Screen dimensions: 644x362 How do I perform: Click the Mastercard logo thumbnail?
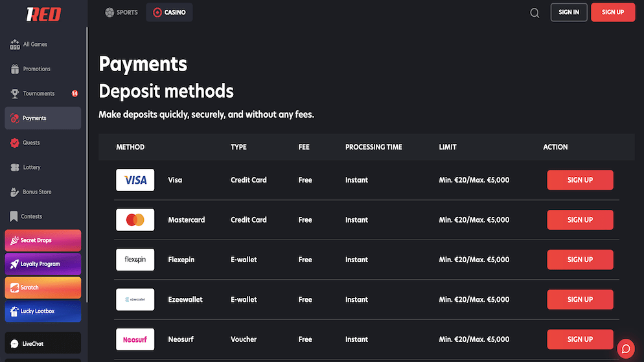(x=135, y=220)
